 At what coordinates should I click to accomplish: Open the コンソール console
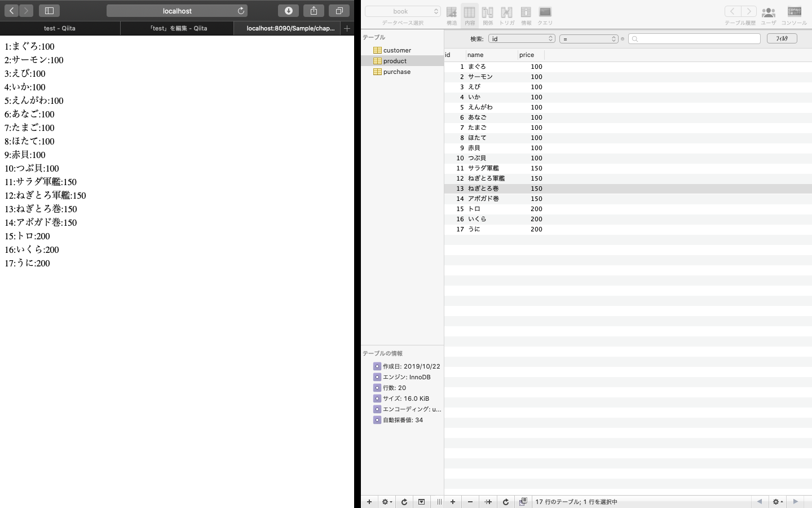(x=794, y=15)
